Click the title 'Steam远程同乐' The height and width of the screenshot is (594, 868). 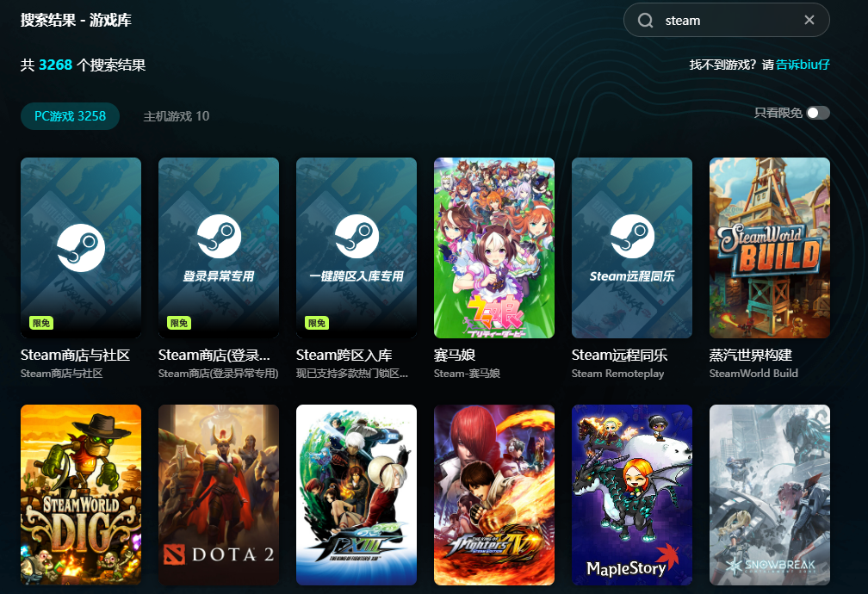619,355
